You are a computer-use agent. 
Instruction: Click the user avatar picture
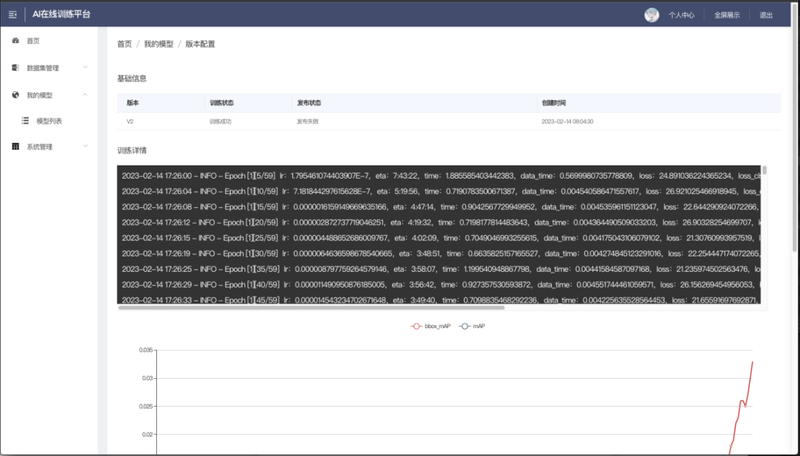pyautogui.click(x=652, y=15)
